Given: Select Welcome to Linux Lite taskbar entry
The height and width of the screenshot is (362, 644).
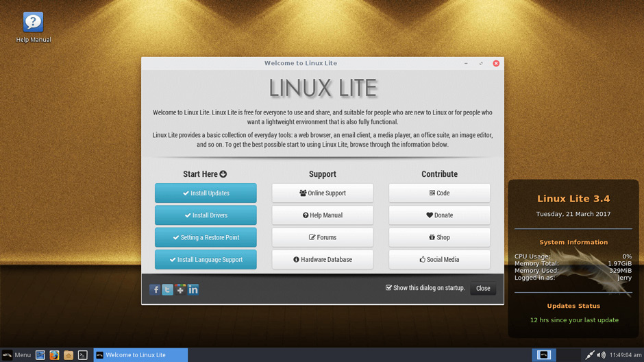Looking at the screenshot, I should (x=140, y=355).
